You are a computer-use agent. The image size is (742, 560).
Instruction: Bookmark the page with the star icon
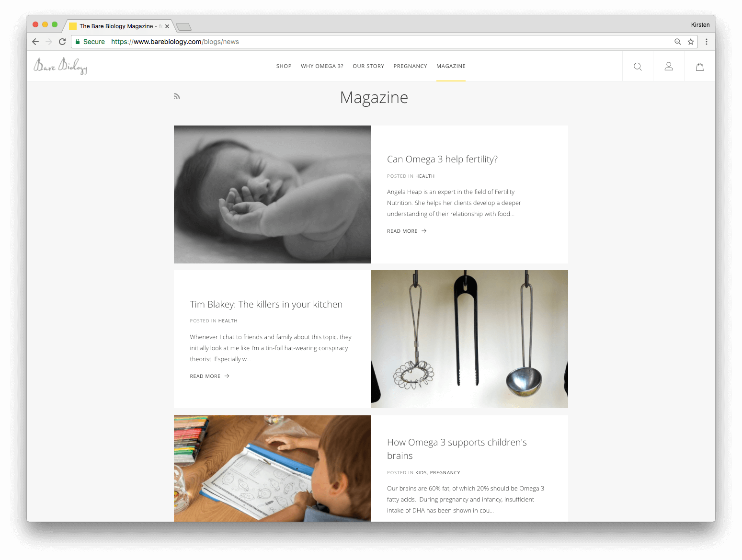pos(691,42)
